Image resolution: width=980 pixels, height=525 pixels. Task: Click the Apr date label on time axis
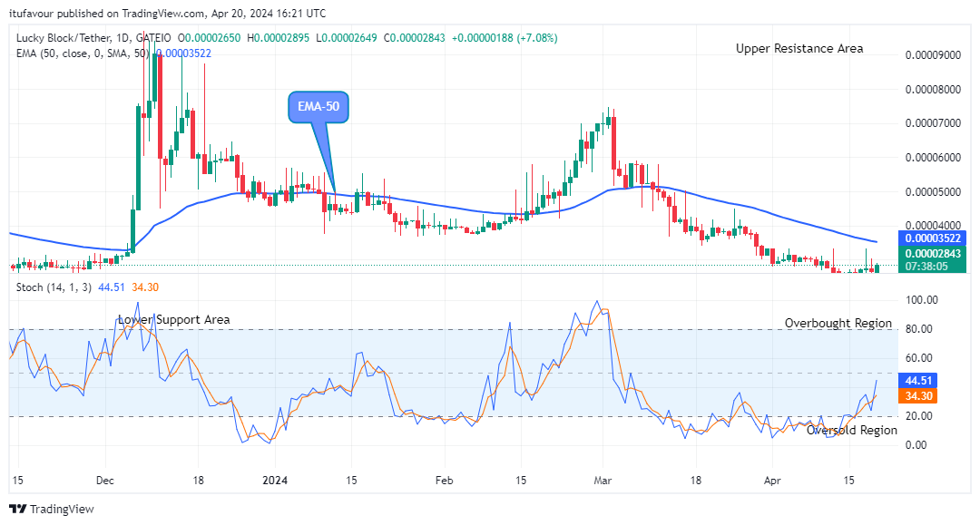coord(772,480)
